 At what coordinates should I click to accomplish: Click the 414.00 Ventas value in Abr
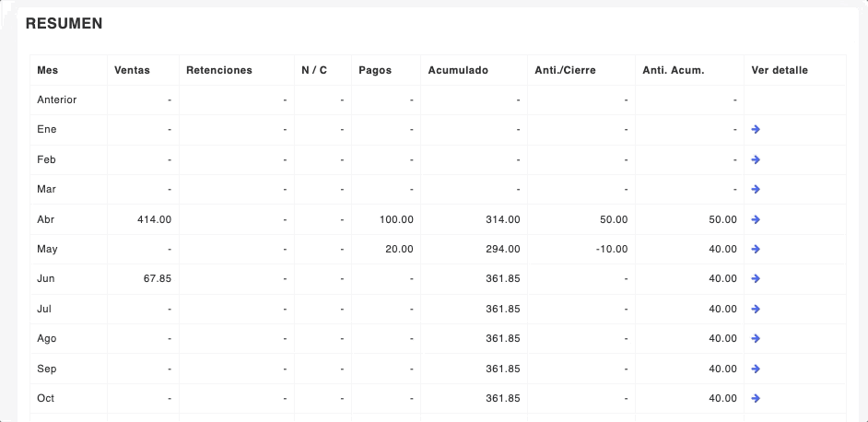[153, 219]
